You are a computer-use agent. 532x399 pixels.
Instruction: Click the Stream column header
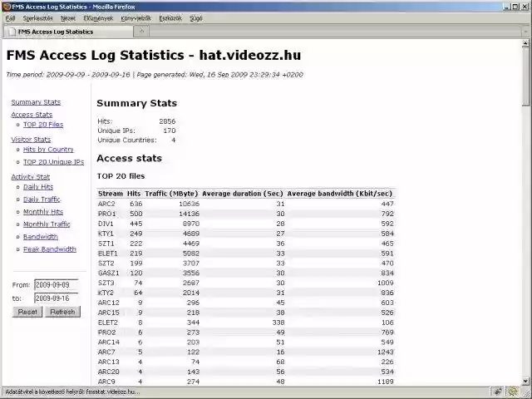[x=111, y=194]
